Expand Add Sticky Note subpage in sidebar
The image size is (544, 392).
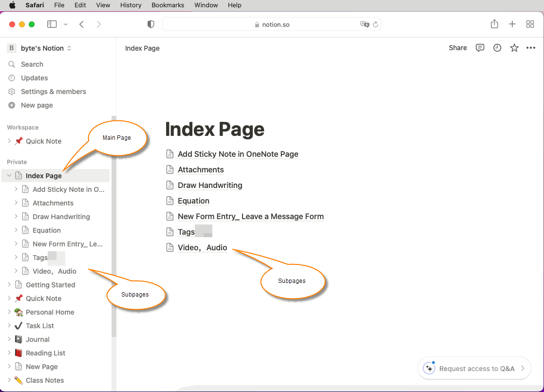click(x=16, y=189)
